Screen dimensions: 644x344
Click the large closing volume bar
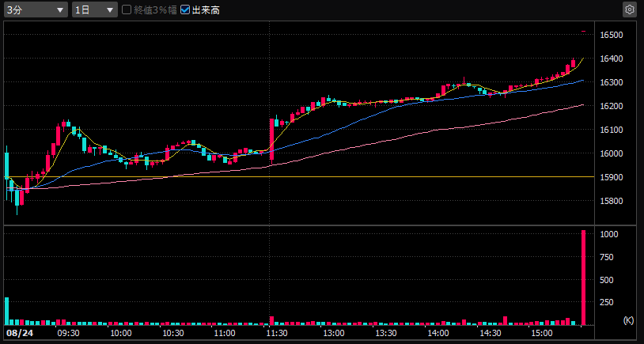coord(583,278)
